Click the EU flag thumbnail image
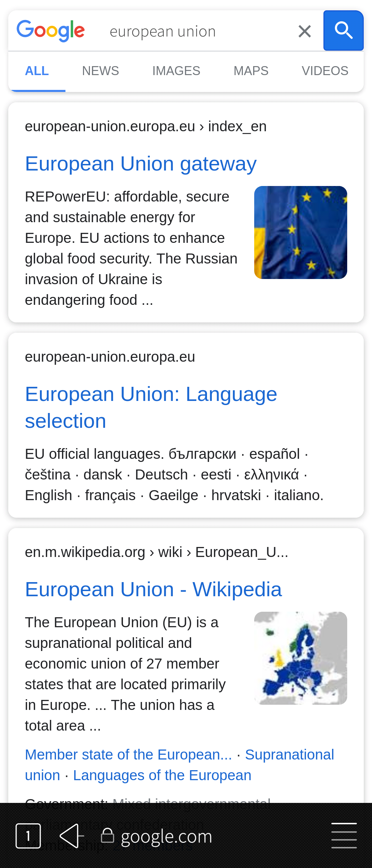The width and height of the screenshot is (372, 868). click(x=300, y=232)
